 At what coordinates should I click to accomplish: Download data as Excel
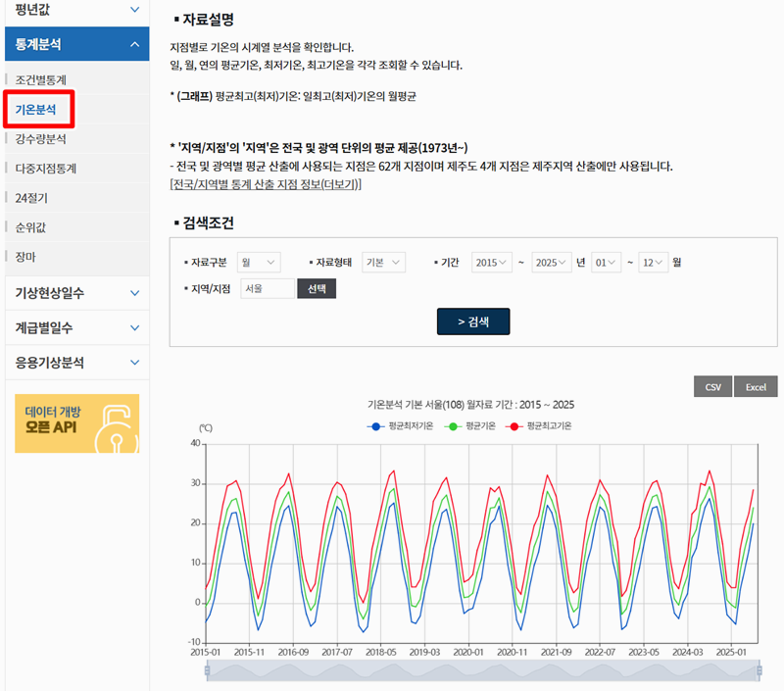[755, 386]
